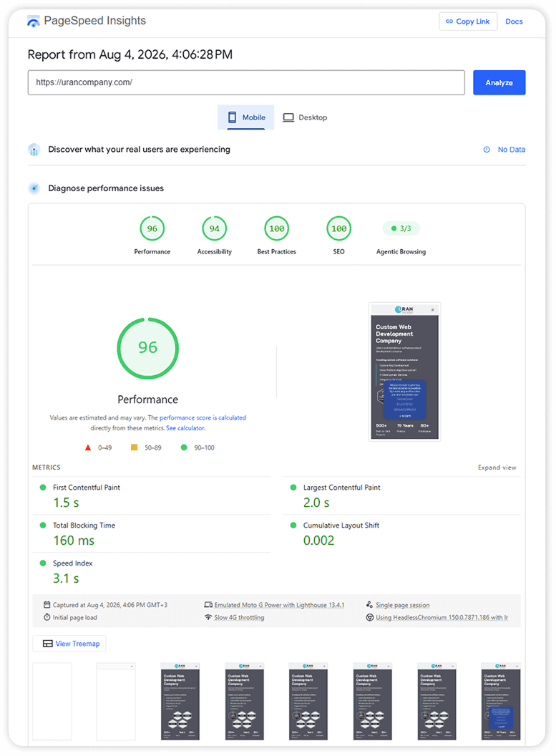
Task: Click the PageSpeed Insights logo icon
Action: (33, 21)
